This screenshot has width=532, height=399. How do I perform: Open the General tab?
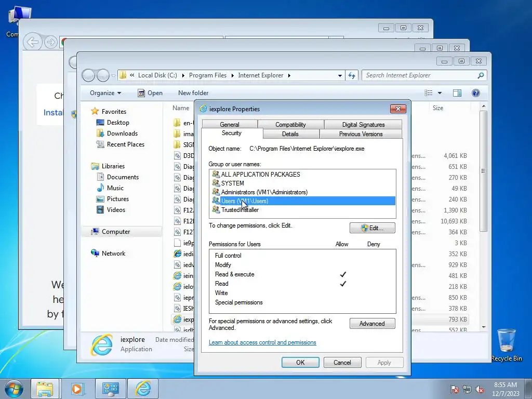point(229,125)
